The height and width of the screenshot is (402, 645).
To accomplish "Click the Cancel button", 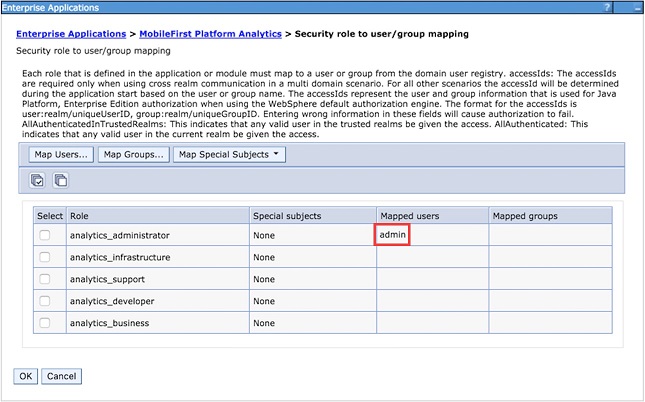I will [x=62, y=376].
